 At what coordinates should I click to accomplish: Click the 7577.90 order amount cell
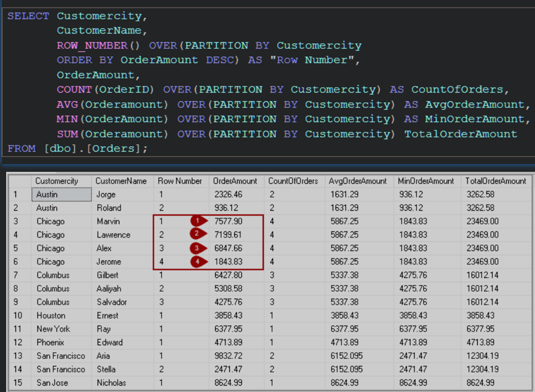click(x=236, y=221)
